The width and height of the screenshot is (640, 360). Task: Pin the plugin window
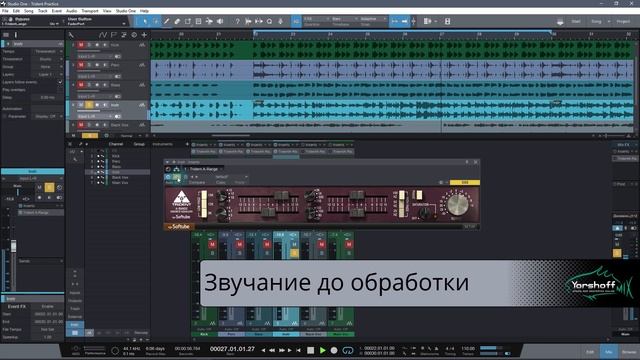pos(467,162)
